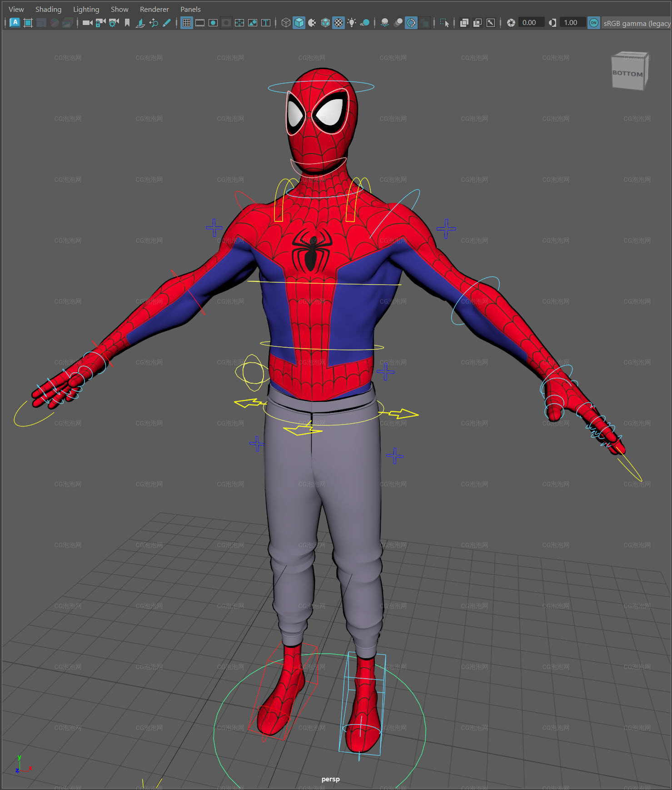The image size is (672, 790).
Task: Toggle the Lock Camera icon
Action: point(100,23)
